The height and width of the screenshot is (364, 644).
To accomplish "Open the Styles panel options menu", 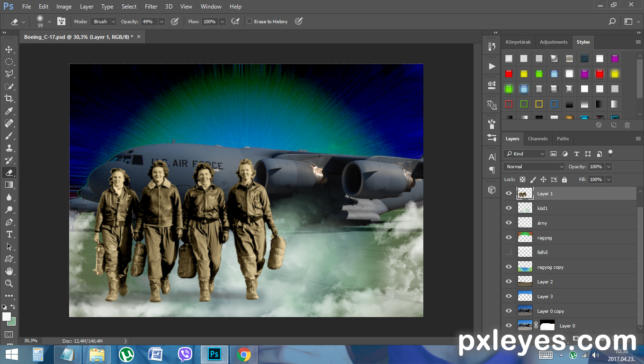I will [x=638, y=42].
